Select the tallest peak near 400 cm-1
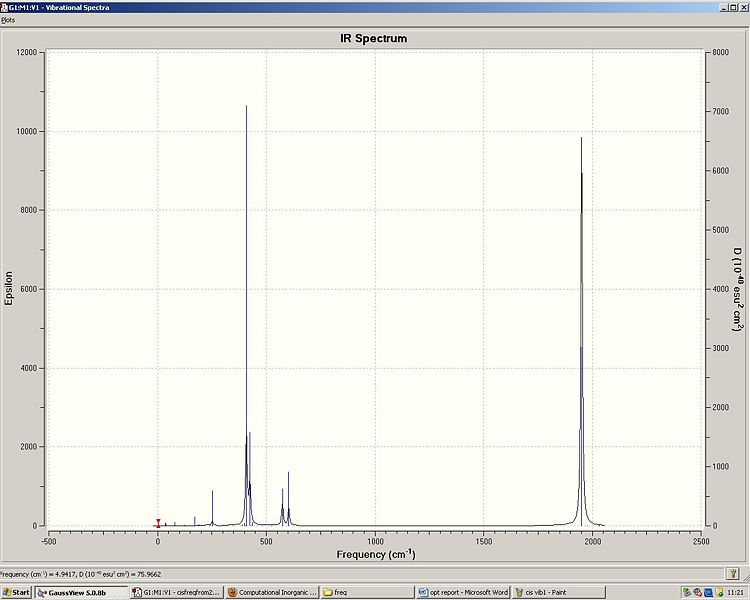 (246, 316)
